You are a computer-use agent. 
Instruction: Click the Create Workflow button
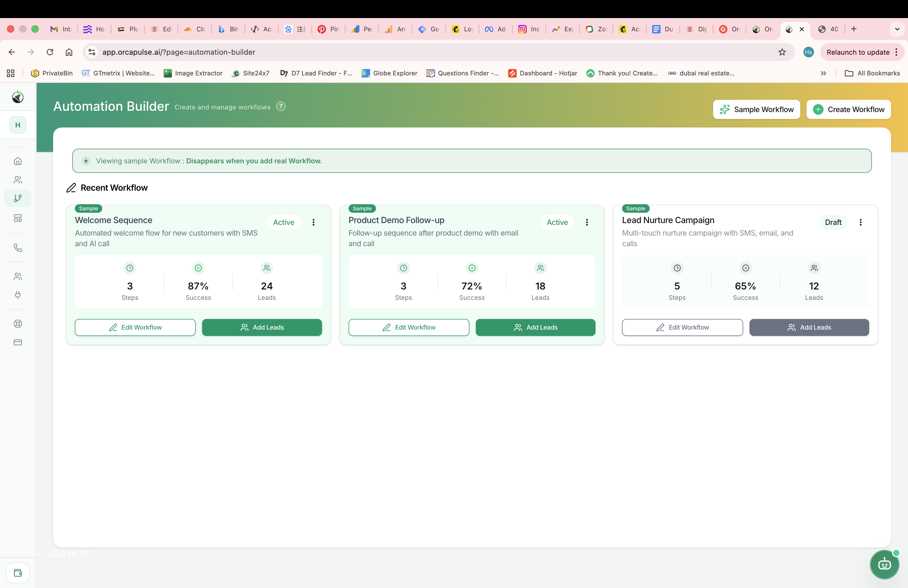pyautogui.click(x=849, y=109)
